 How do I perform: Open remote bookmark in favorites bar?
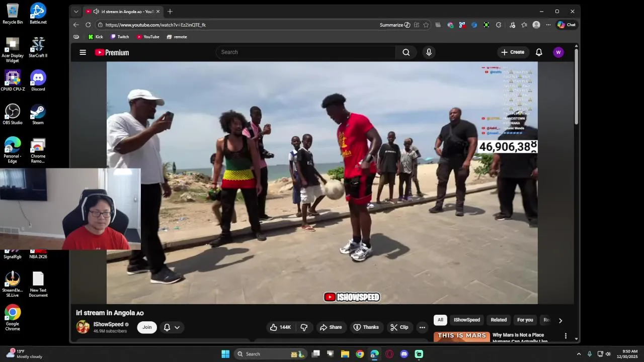click(x=177, y=37)
